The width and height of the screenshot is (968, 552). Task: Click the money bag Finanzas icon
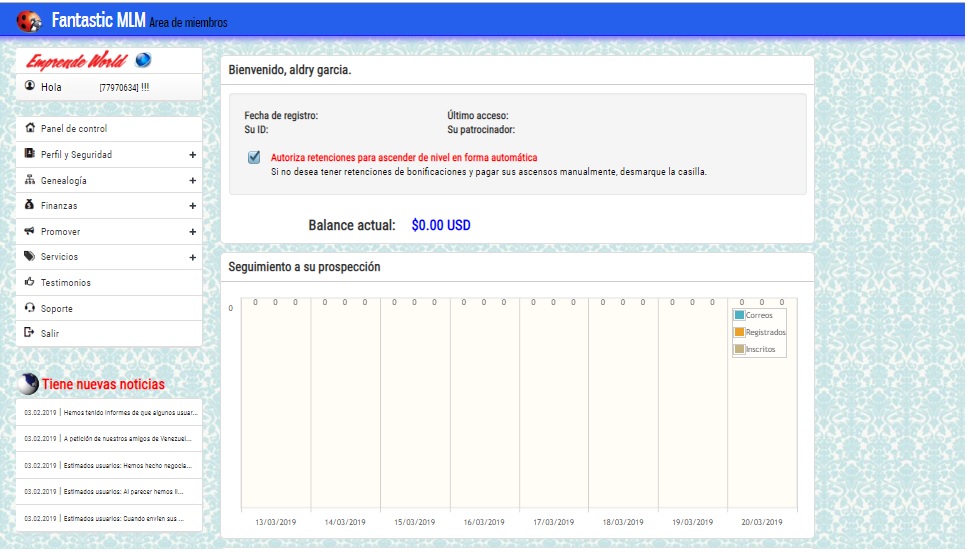(30, 206)
